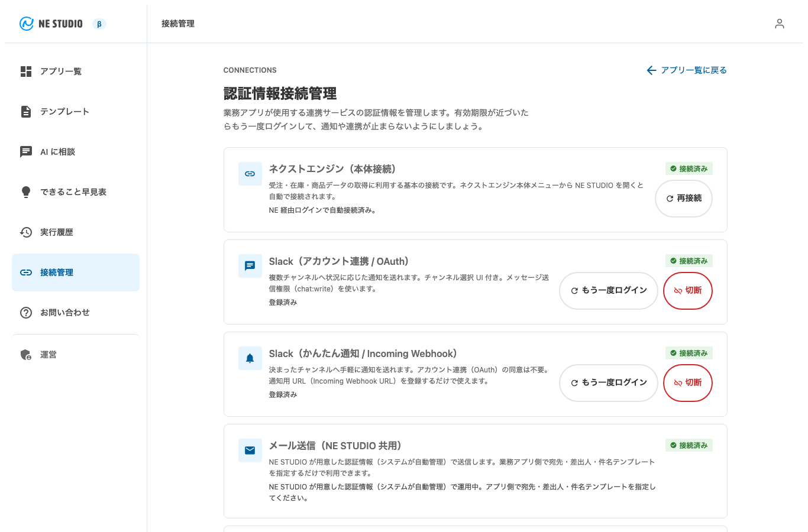Click ネクストエンジン（本体接続） card title

332,169
